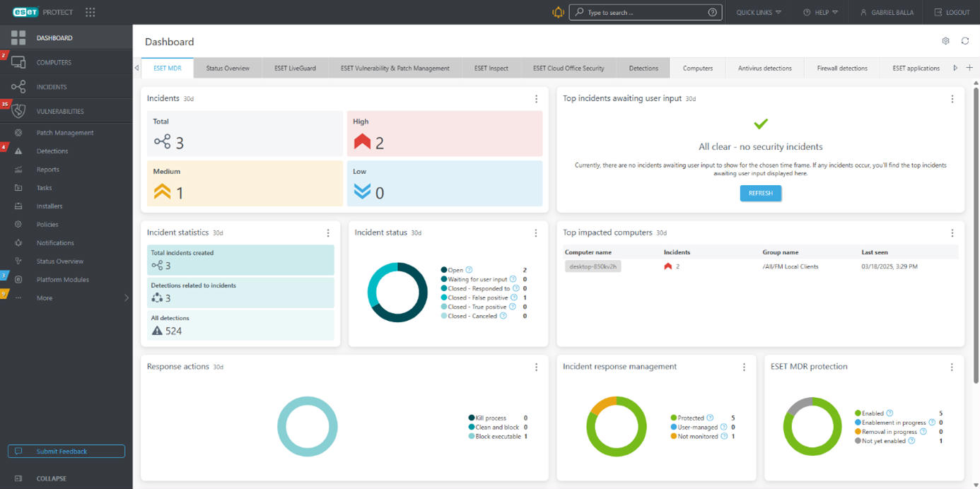Click help icon next to Open status
The height and width of the screenshot is (489, 980).
(x=469, y=270)
